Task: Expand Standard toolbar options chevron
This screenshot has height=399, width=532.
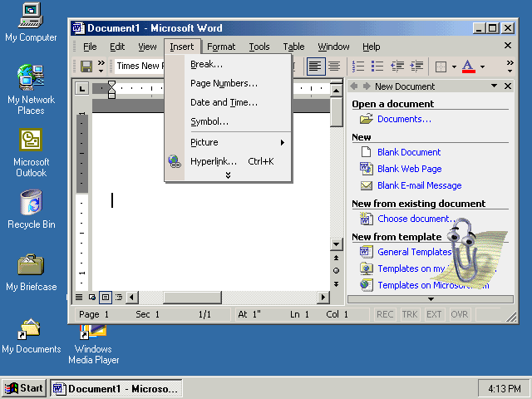Action: pyautogui.click(x=101, y=66)
